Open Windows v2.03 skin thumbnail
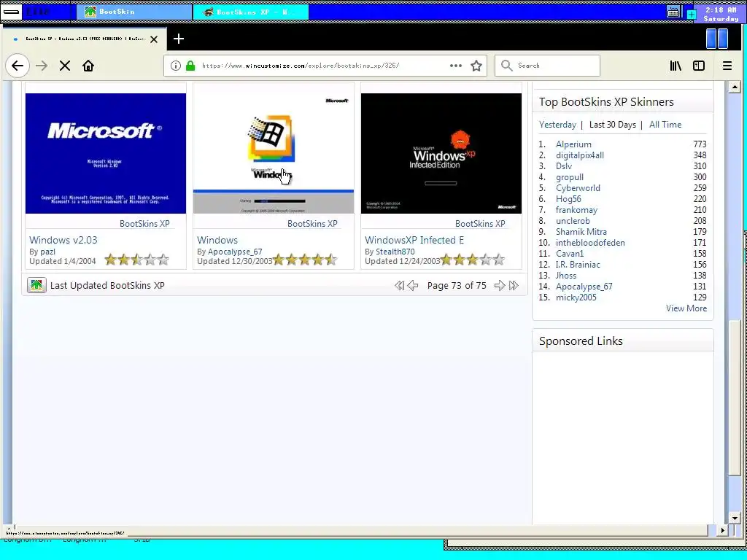This screenshot has width=747, height=560. [x=106, y=153]
